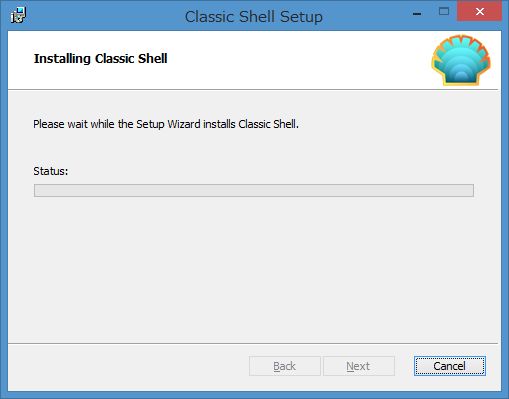Click the empty space between Next and Cancel
Viewport: 509px width, 399px height.
tap(404, 366)
